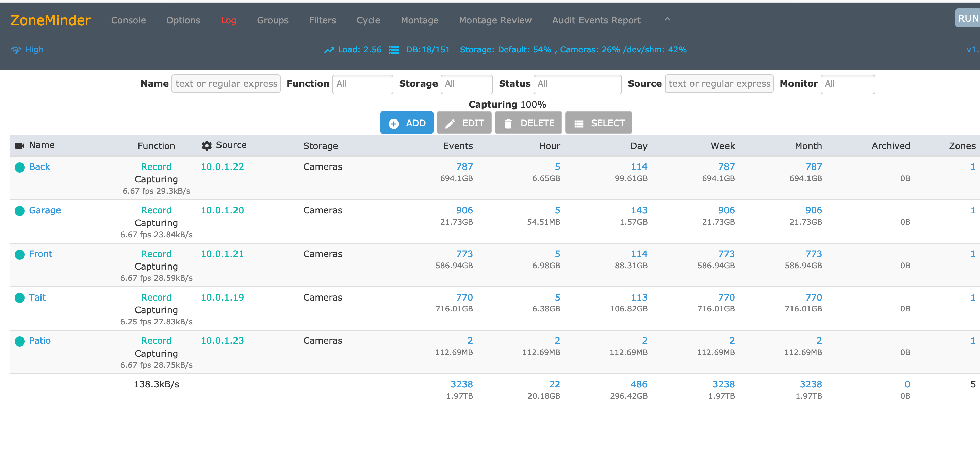Open the Status filter dropdown

coord(577,84)
